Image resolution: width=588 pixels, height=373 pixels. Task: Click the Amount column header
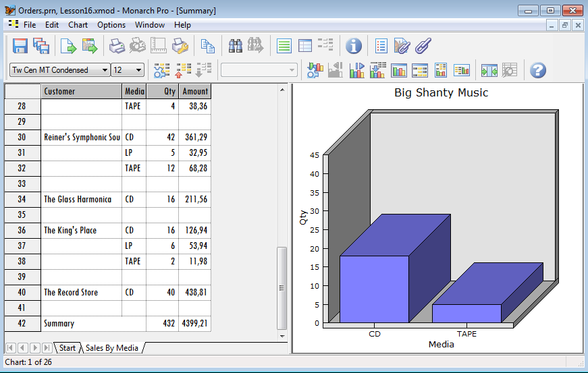(x=195, y=91)
